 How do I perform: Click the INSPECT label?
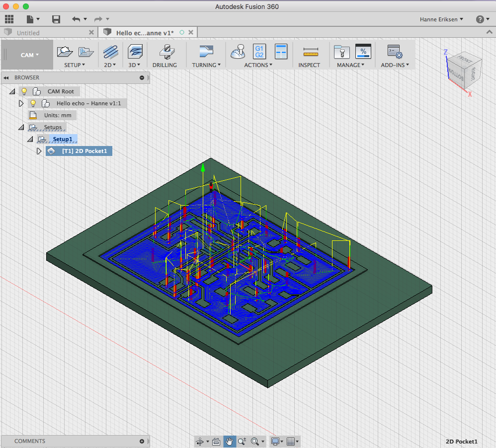pos(309,65)
